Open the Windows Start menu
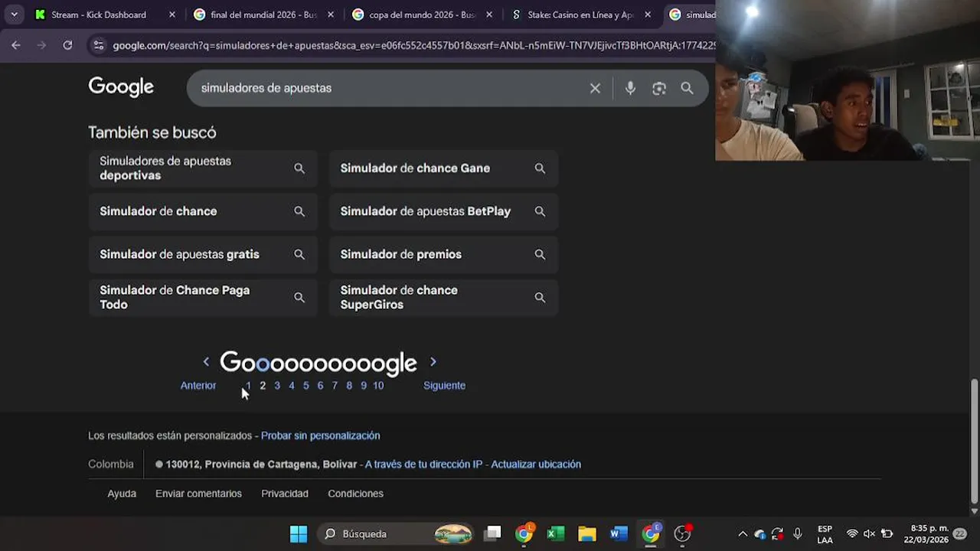Viewport: 980px width, 551px height. (x=299, y=534)
